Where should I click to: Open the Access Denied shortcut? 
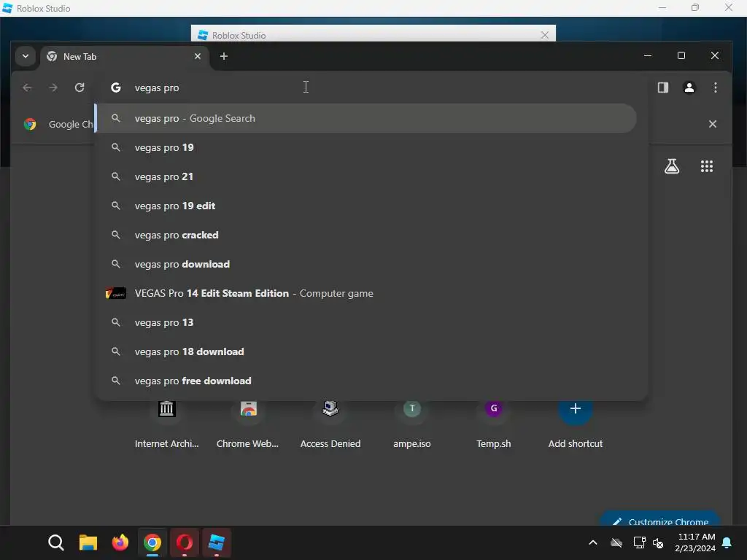330,424
